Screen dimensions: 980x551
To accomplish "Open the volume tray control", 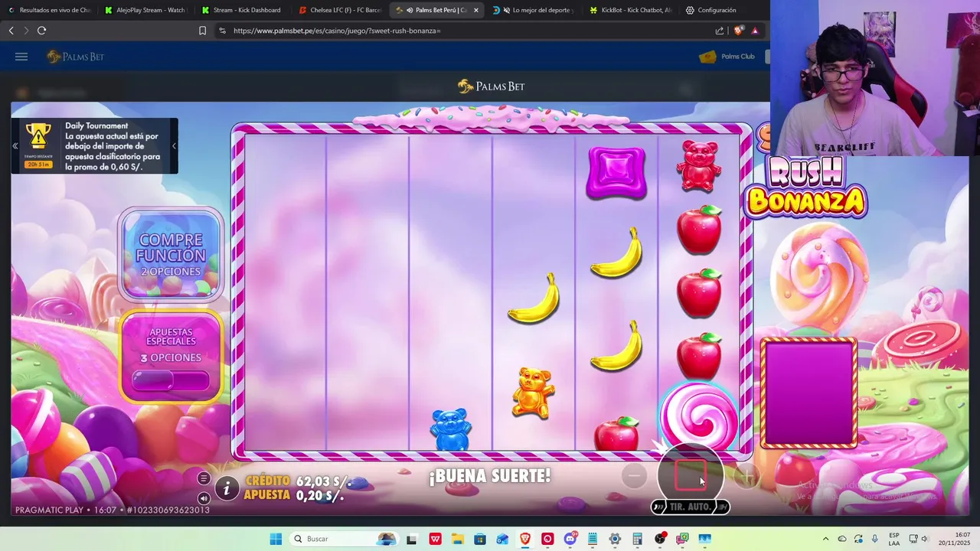I will pyautogui.click(x=924, y=539).
